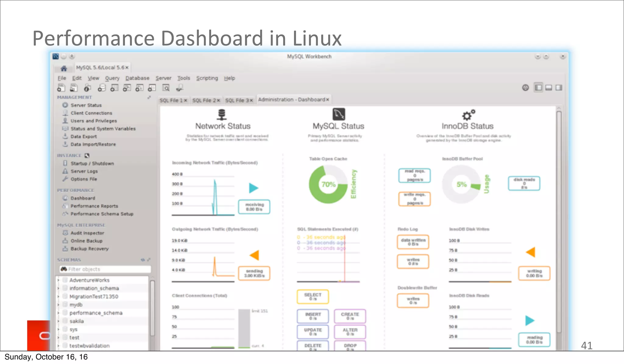This screenshot has height=364, width=624.
Task: Expand the mydb schema
Action: (58, 305)
